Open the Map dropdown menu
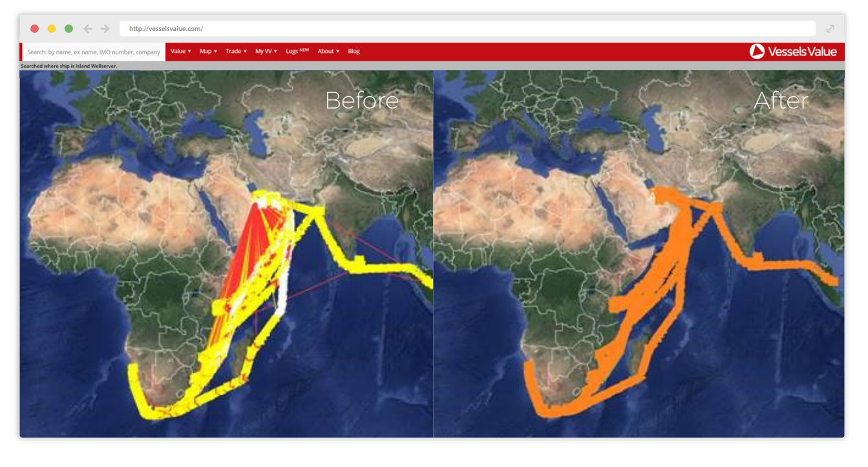Image resolution: width=868 pixels, height=467 pixels. click(207, 51)
